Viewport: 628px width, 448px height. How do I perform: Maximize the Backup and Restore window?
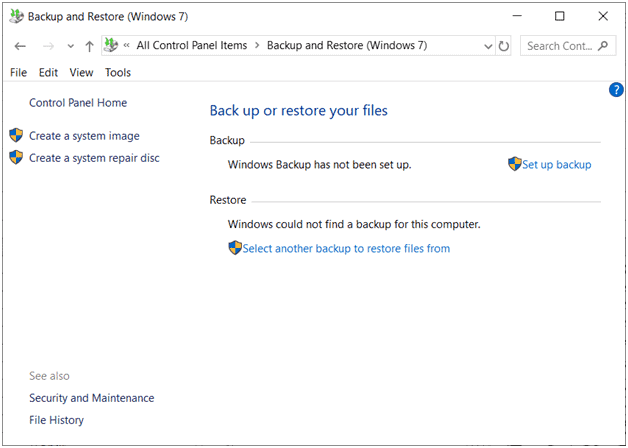tap(560, 16)
